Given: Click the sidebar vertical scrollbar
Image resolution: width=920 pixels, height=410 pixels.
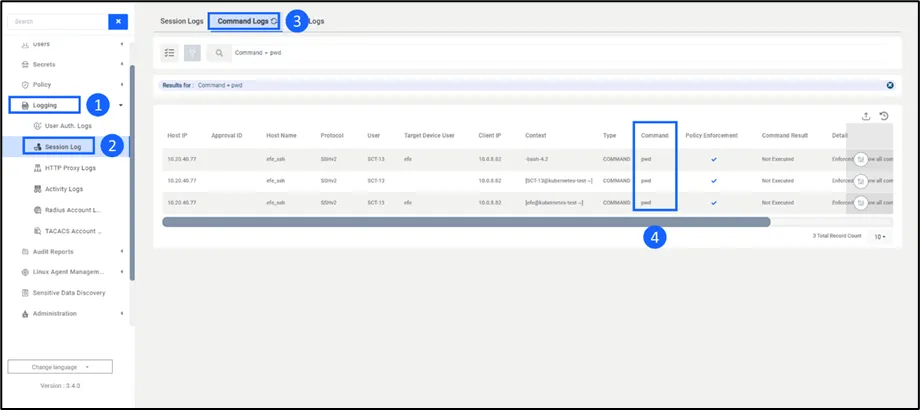Looking at the screenshot, I should pyautogui.click(x=132, y=172).
